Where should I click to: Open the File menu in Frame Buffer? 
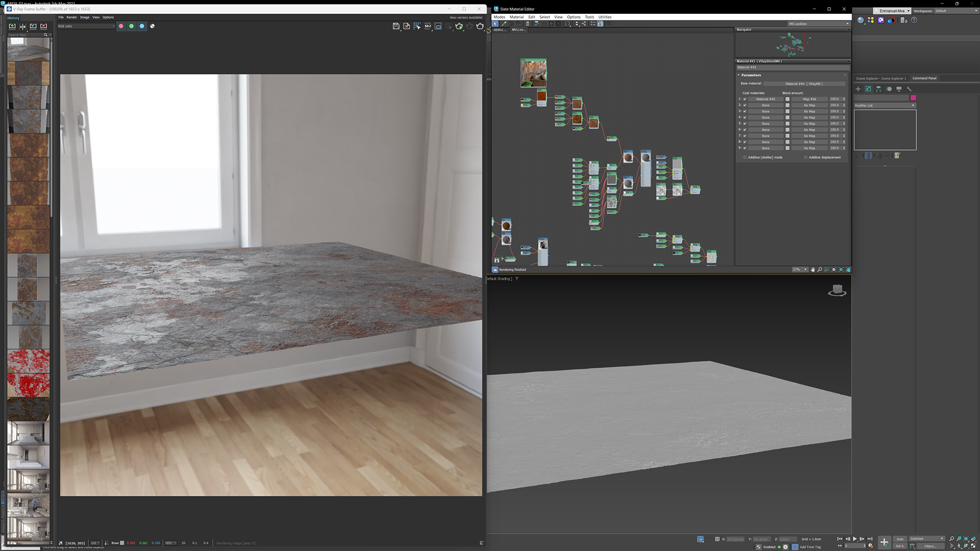[61, 17]
